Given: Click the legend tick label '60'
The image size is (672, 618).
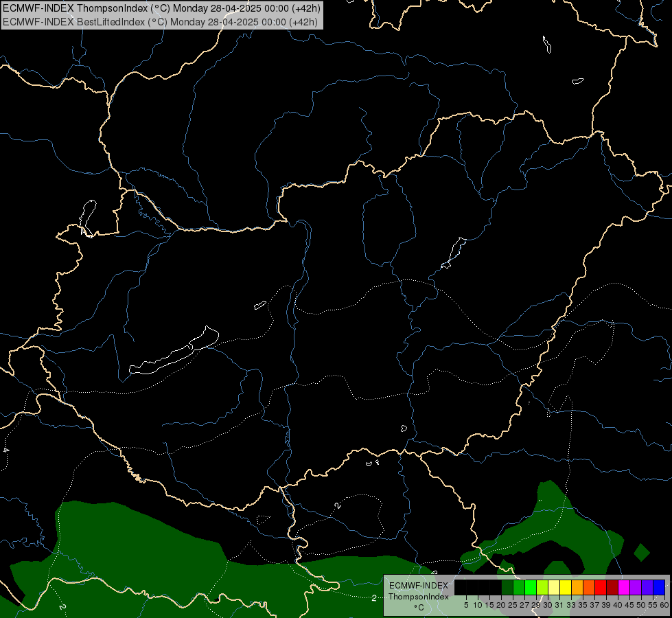Looking at the screenshot, I should (664, 605).
